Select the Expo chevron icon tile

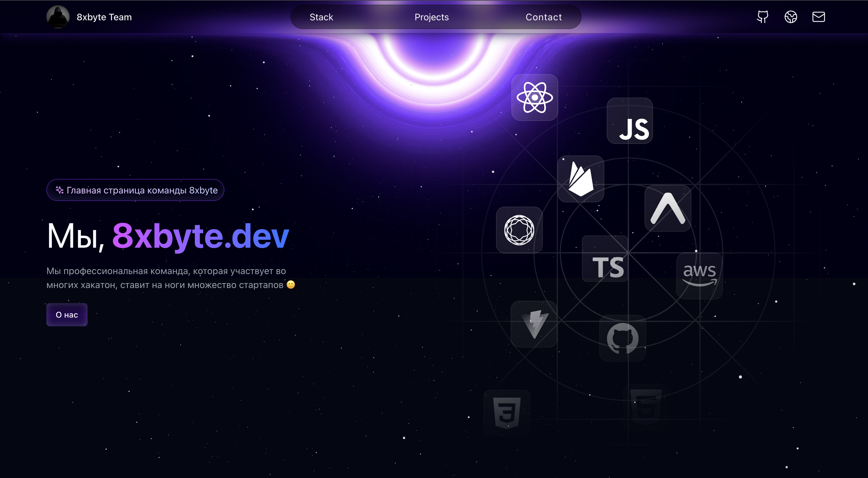coord(668,208)
